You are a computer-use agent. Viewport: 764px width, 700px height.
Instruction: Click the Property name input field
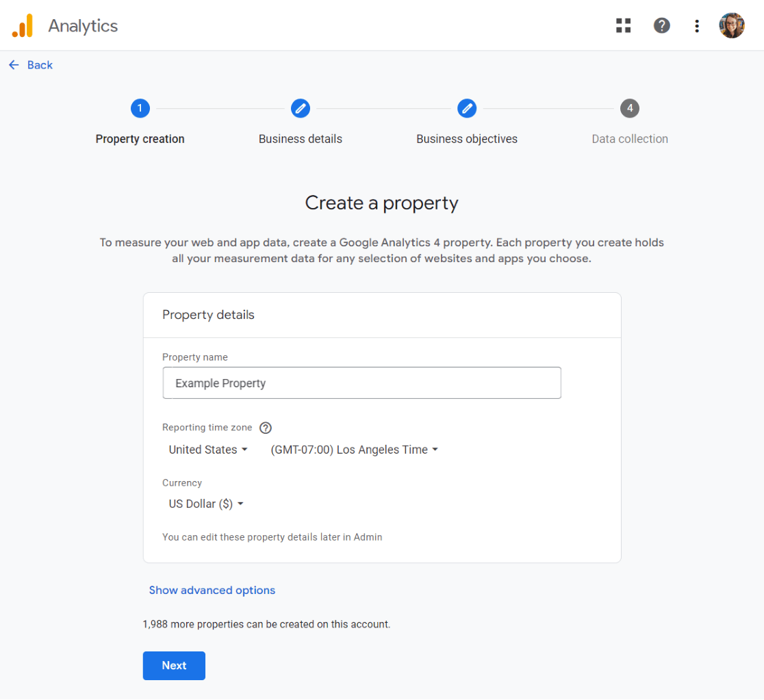pyautogui.click(x=361, y=383)
